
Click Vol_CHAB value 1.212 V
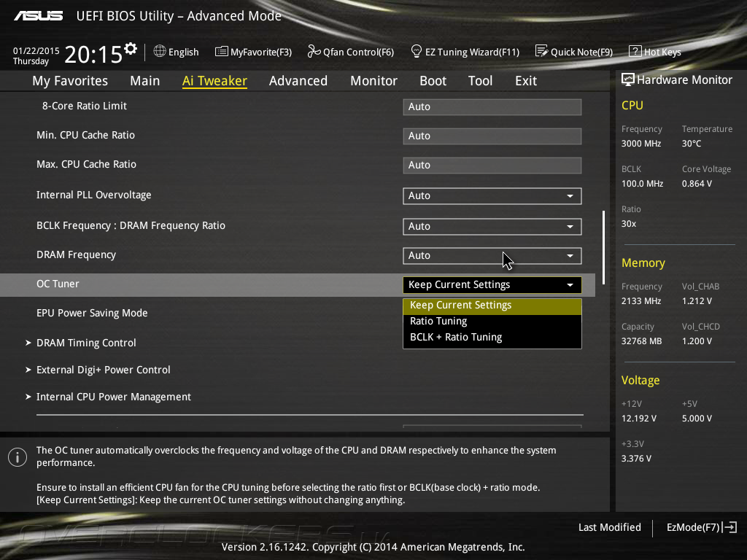click(x=697, y=301)
